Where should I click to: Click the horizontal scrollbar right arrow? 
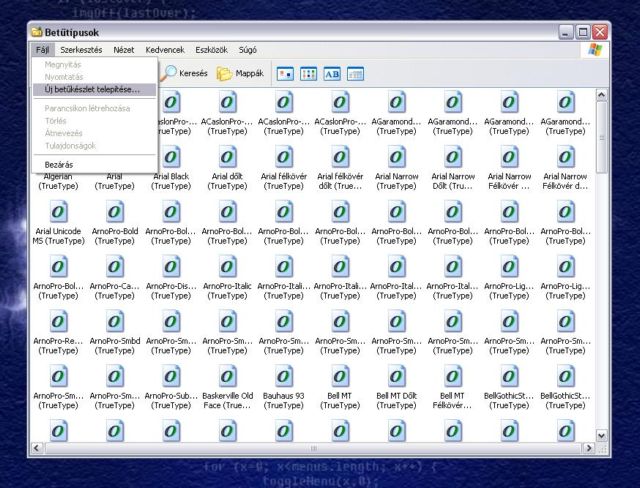[x=587, y=449]
